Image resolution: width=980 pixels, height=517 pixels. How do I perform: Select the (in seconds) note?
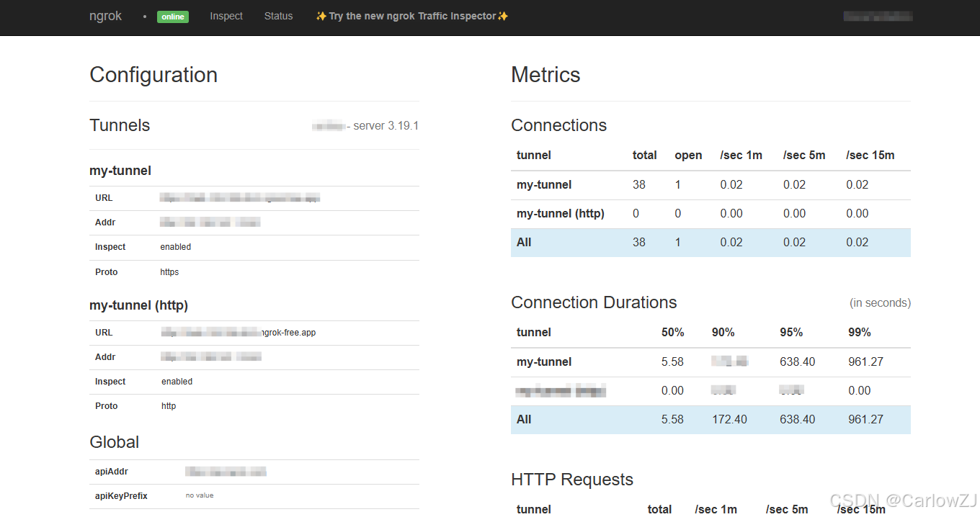880,303
